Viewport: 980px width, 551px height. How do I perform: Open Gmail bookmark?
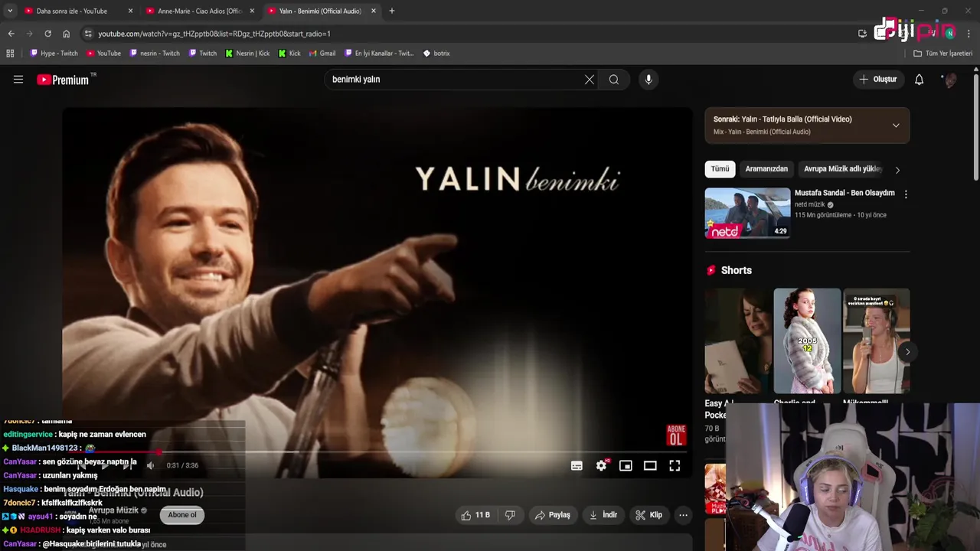322,54
